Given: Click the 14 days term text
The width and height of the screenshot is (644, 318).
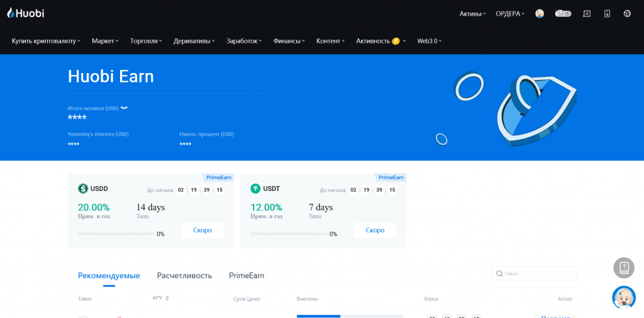Looking at the screenshot, I should point(150,207).
